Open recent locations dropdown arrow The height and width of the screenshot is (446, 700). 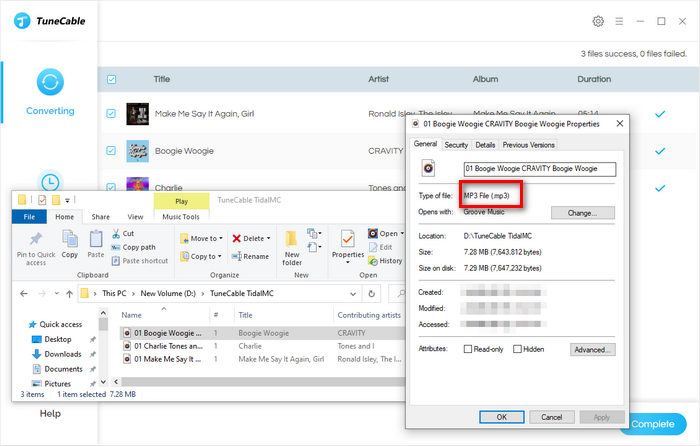56,294
